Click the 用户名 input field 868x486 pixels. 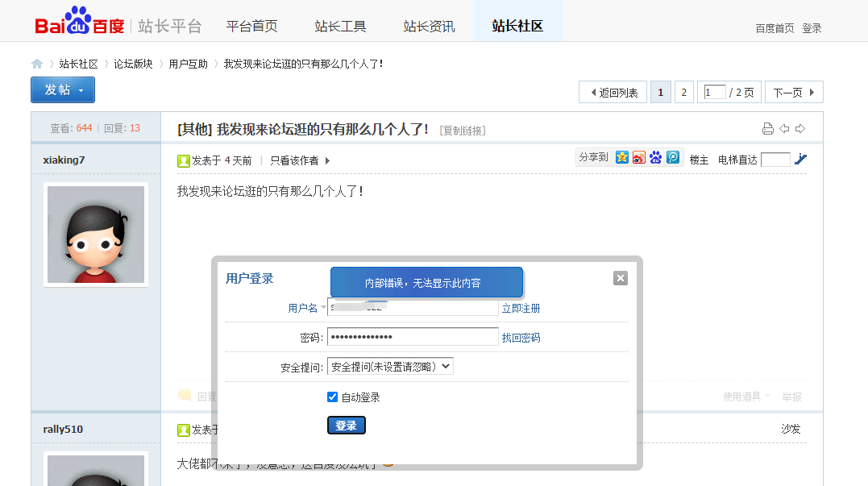click(413, 307)
